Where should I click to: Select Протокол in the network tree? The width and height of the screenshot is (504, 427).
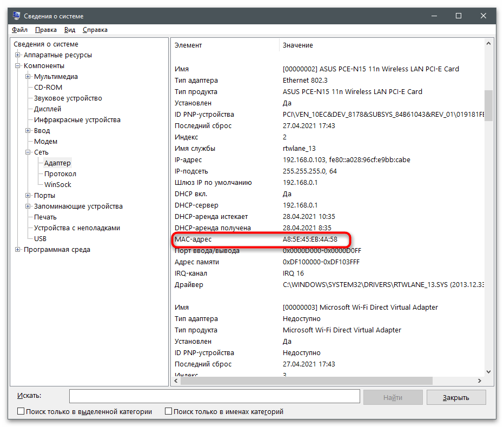coord(60,174)
